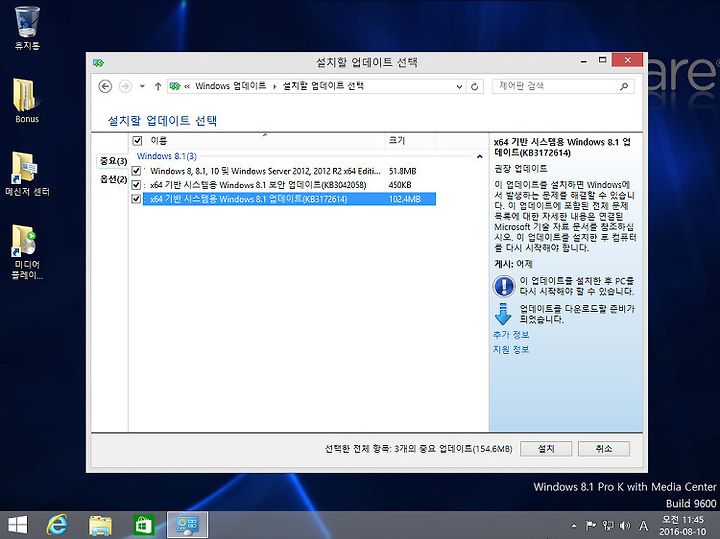Image resolution: width=720 pixels, height=539 pixels.
Task: Click the 설치 install button
Action: pos(546,449)
